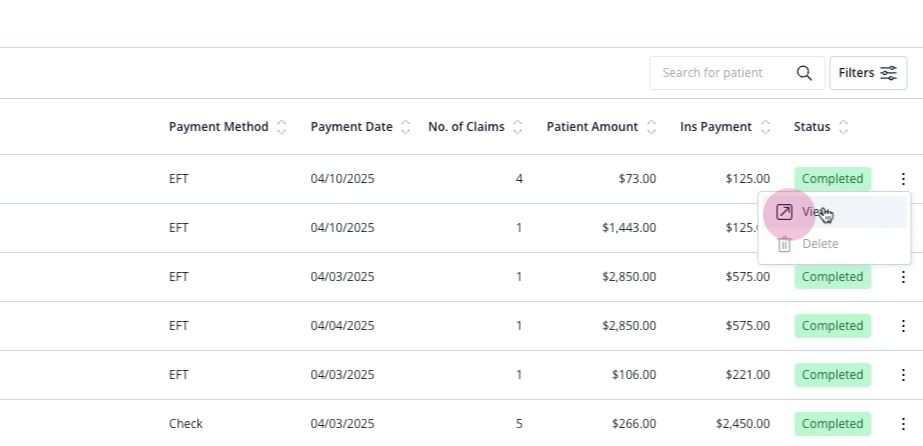This screenshot has width=923, height=446.
Task: Select View from the context menu
Action: (x=834, y=212)
